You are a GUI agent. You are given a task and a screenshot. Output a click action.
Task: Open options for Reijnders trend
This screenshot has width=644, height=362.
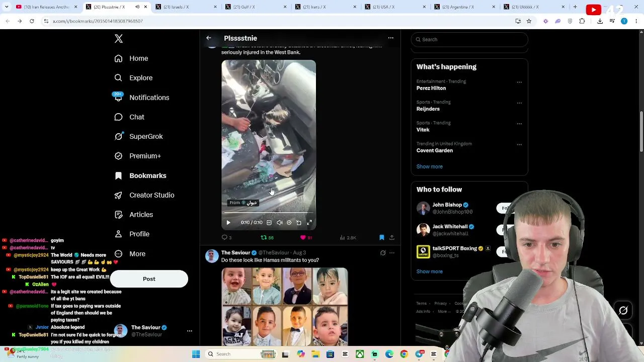(x=519, y=103)
